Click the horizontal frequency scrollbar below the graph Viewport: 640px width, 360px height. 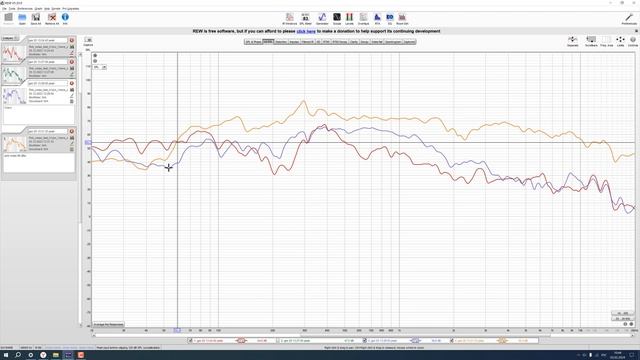click(363, 335)
